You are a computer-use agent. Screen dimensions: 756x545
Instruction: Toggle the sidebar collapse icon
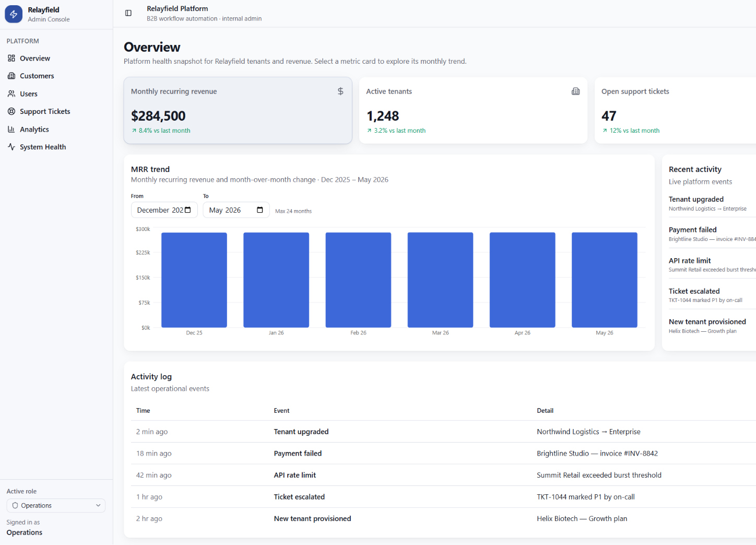point(128,13)
